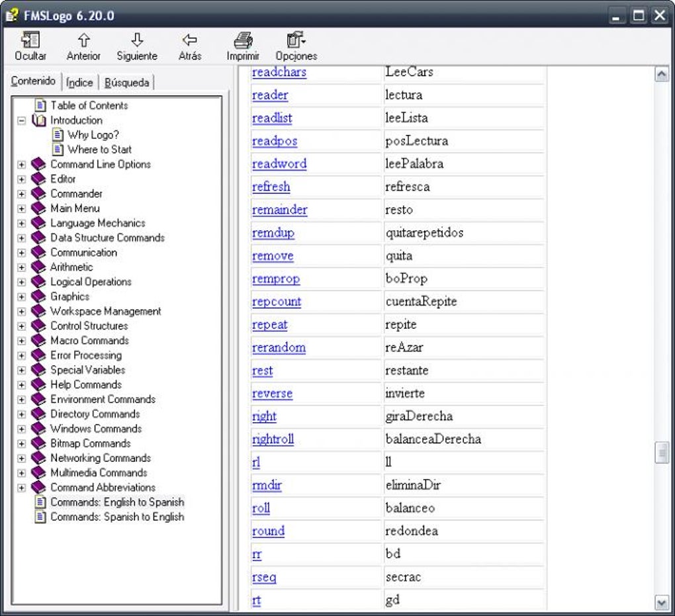Click the Spanish word quitarepetidos
Viewport: 675px width, 616px height.
(424, 233)
